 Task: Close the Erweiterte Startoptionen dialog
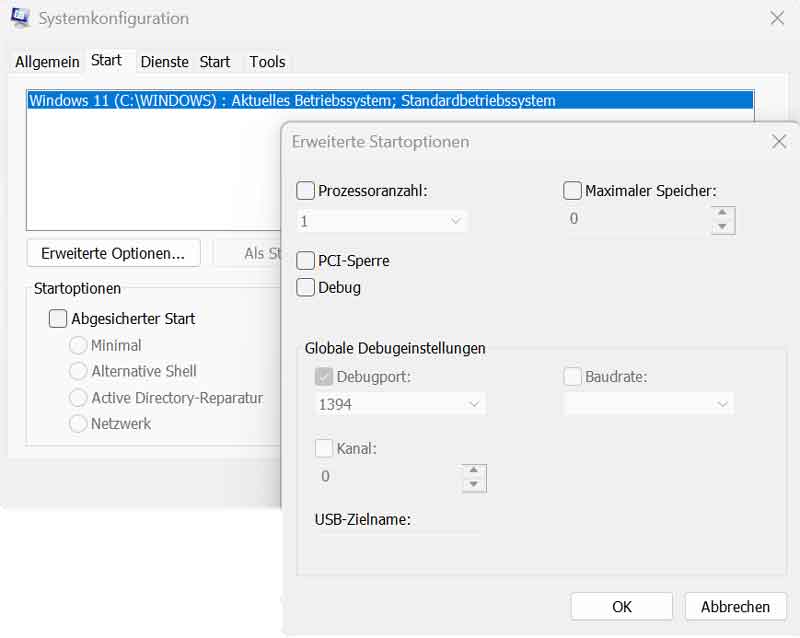click(779, 141)
